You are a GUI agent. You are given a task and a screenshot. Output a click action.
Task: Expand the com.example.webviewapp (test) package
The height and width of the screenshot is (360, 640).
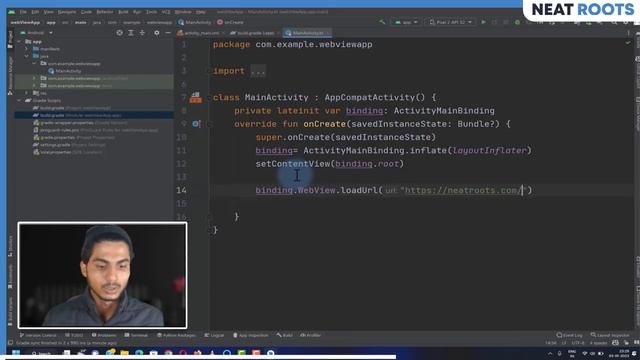coord(35,86)
